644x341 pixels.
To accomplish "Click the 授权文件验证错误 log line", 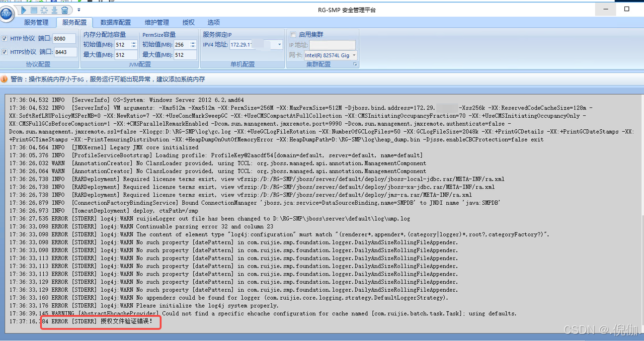I will click(81, 321).
